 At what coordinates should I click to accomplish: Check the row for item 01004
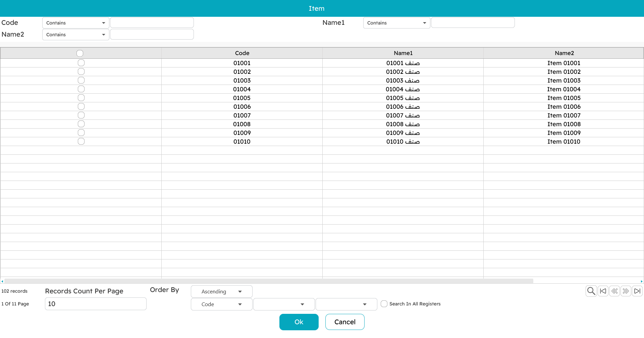pyautogui.click(x=81, y=89)
